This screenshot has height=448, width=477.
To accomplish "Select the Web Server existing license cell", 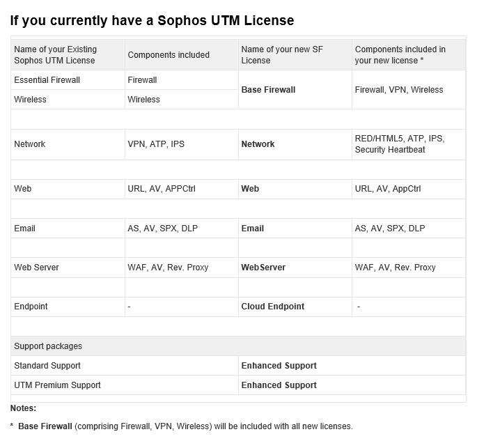I will point(68,268).
